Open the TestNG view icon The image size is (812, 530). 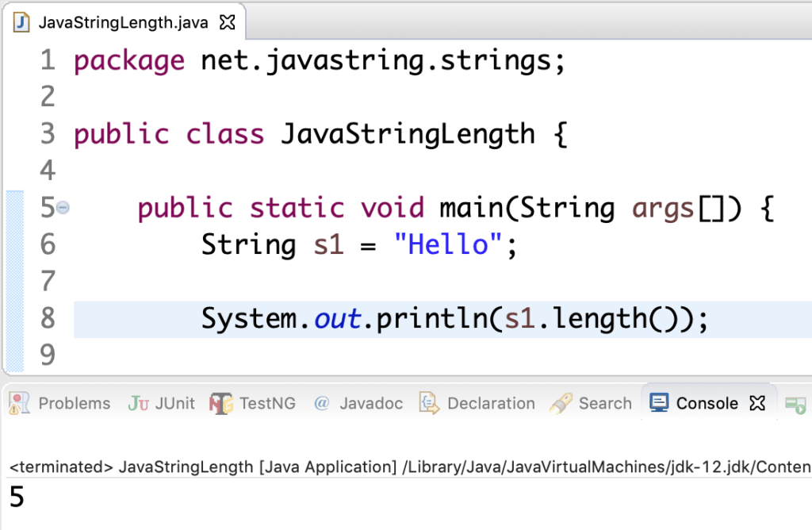pos(220,403)
